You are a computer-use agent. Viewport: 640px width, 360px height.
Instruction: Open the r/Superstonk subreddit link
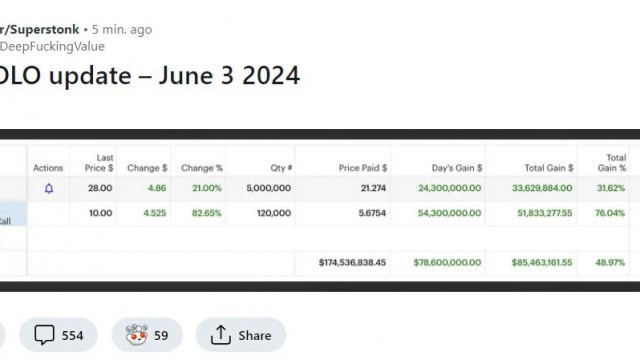pos(40,29)
